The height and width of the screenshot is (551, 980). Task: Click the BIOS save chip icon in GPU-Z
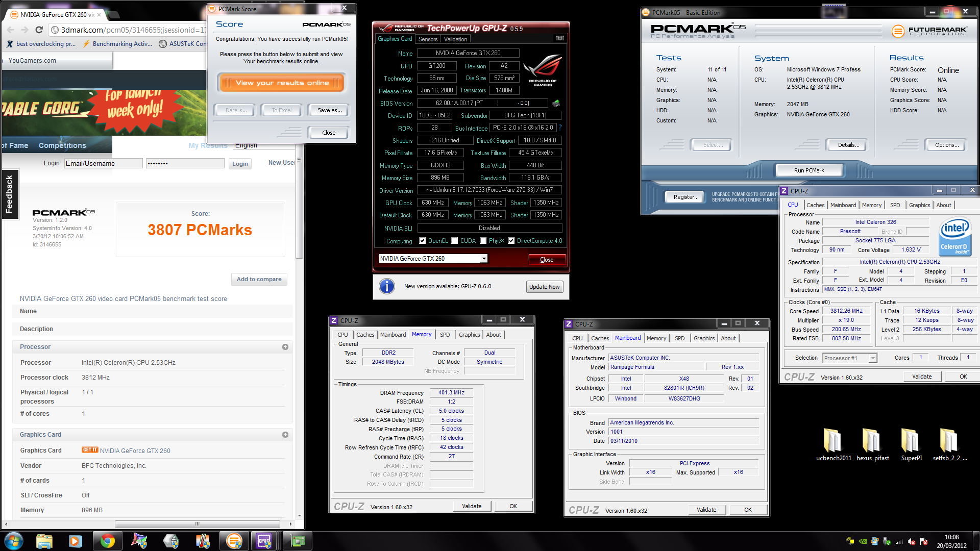point(556,104)
